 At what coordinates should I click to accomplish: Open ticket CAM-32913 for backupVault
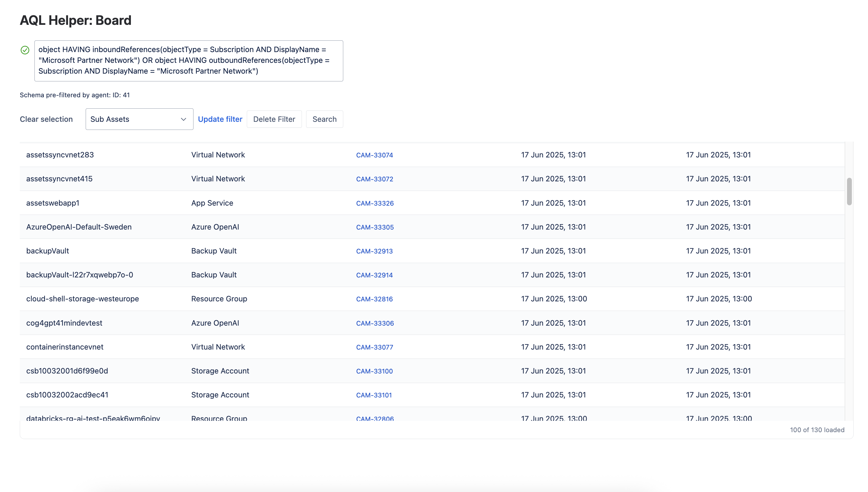[374, 251]
